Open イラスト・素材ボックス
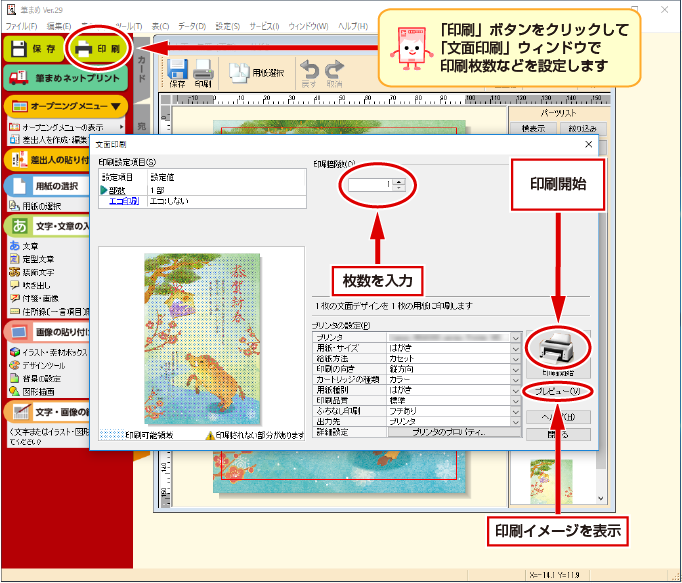 (x=49, y=352)
